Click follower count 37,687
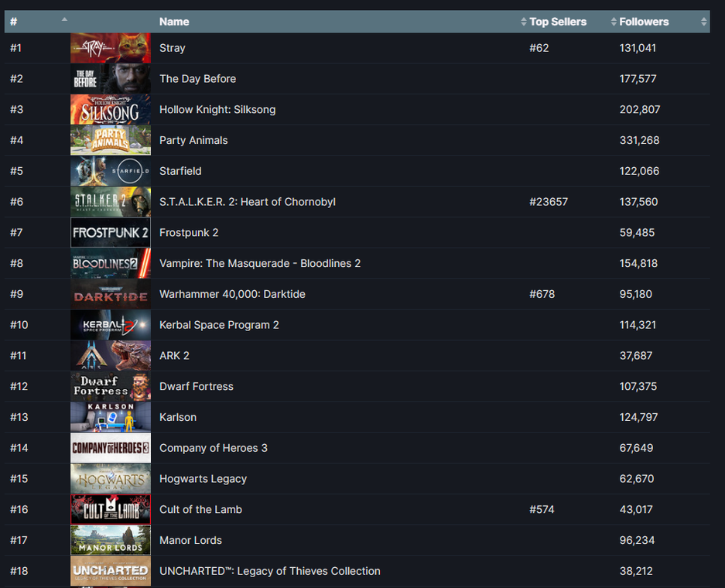The height and width of the screenshot is (588, 725). [636, 355]
